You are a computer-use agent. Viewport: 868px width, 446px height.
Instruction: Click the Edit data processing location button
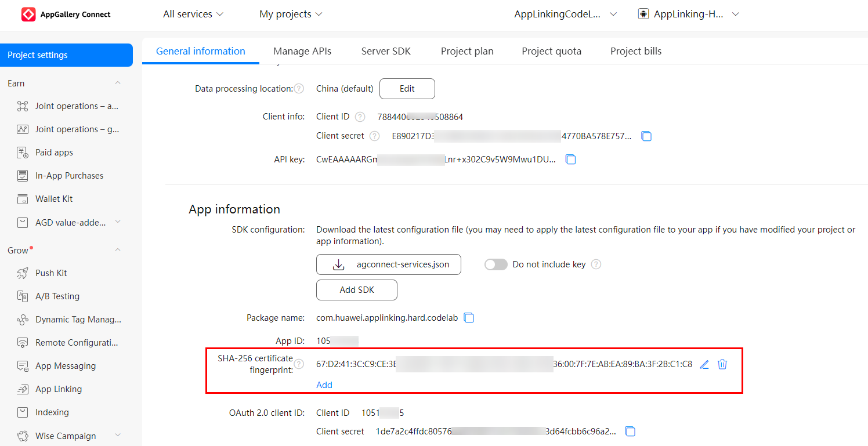pos(407,89)
